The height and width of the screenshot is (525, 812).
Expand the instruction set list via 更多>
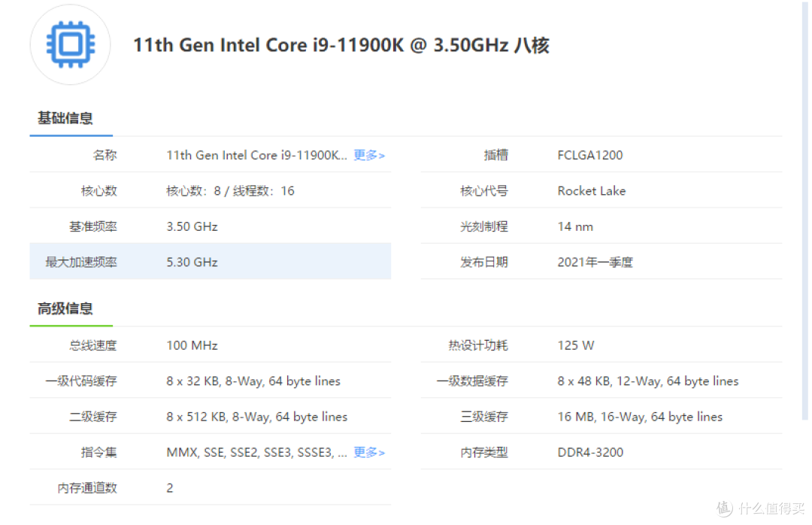pyautogui.click(x=369, y=452)
